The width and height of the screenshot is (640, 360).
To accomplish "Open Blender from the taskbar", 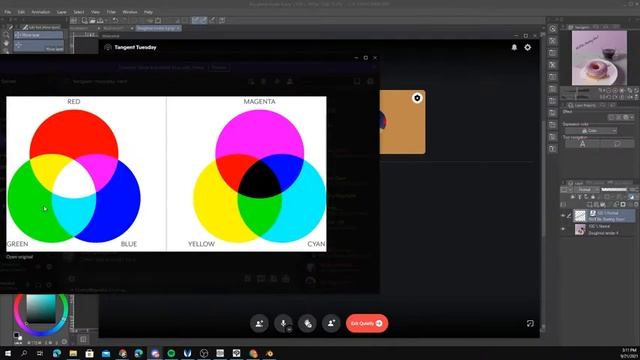I will click(x=269, y=353).
